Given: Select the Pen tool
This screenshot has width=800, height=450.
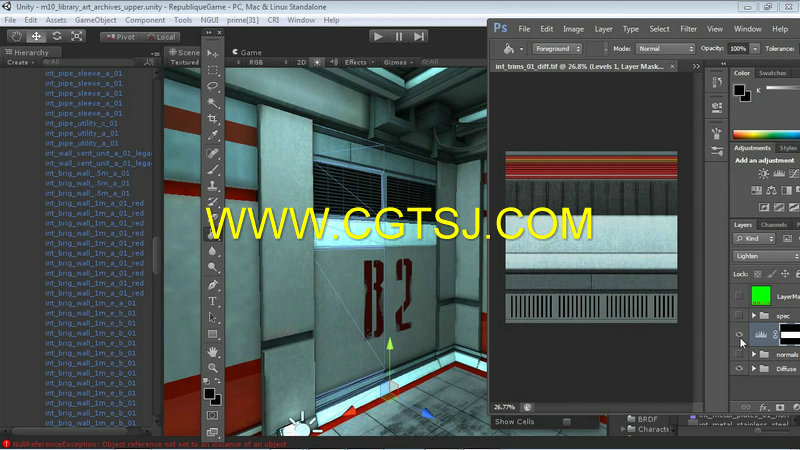Looking at the screenshot, I should pyautogui.click(x=213, y=285).
